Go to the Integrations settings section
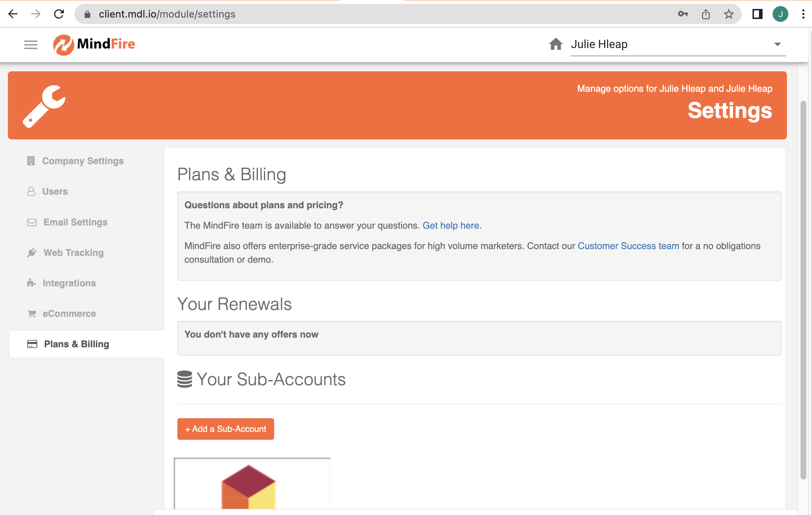The height and width of the screenshot is (515, 812). pos(69,283)
